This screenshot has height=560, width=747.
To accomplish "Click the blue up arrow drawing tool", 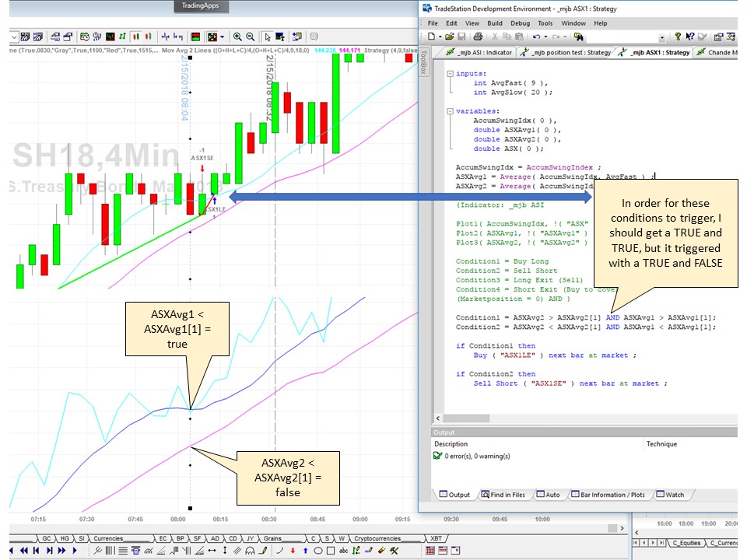I will [x=305, y=551].
